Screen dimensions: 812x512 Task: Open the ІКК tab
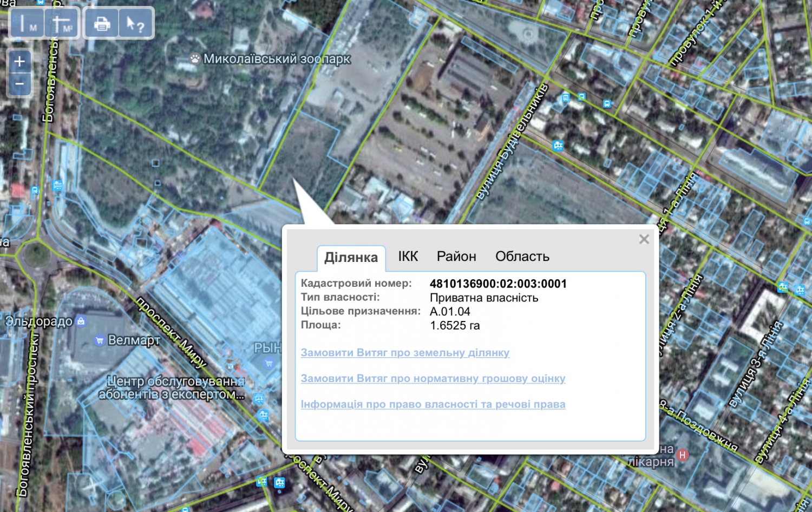click(x=408, y=257)
